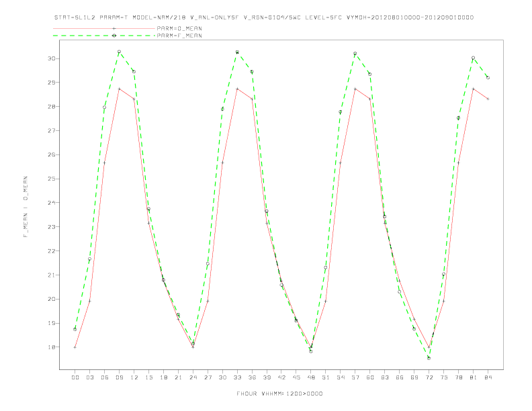Click y-axis tick label 26
The width and height of the screenshot is (532, 411).
(51, 154)
